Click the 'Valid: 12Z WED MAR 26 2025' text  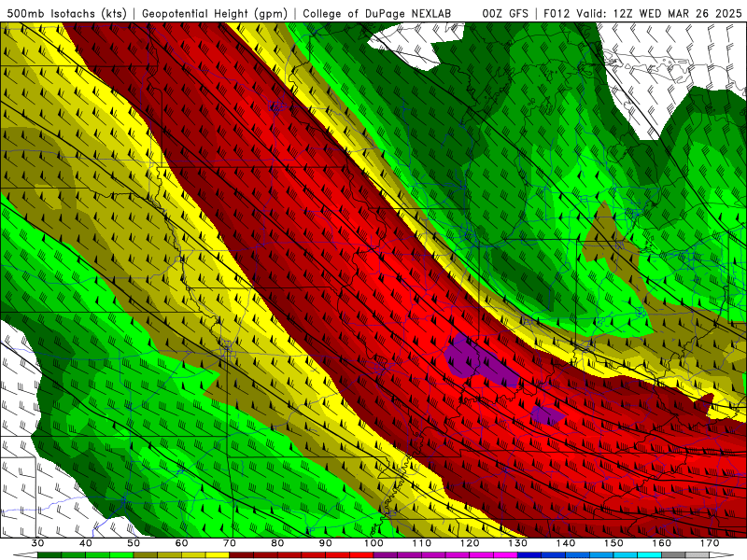pyautogui.click(x=659, y=14)
